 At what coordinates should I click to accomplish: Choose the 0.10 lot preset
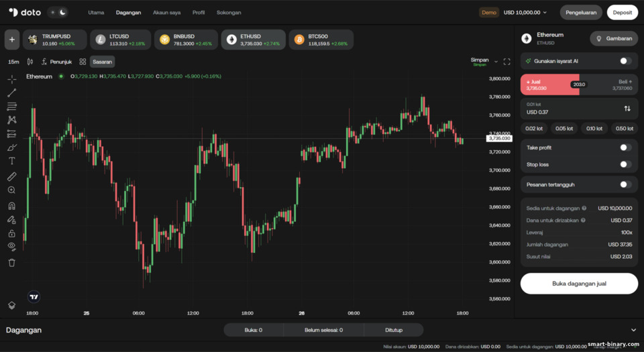[x=594, y=129]
